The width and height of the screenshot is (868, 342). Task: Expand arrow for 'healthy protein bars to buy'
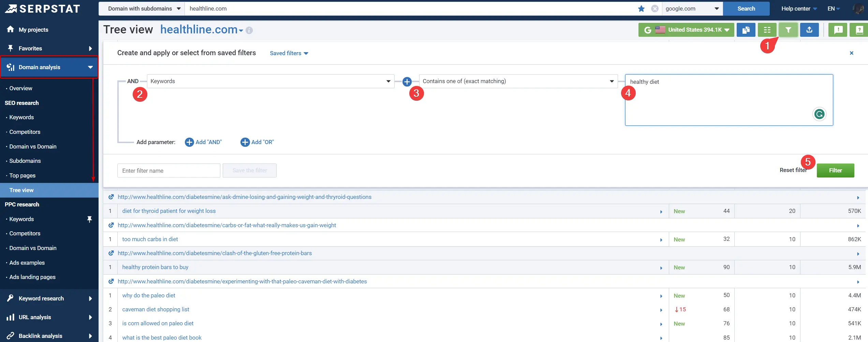pyautogui.click(x=661, y=268)
